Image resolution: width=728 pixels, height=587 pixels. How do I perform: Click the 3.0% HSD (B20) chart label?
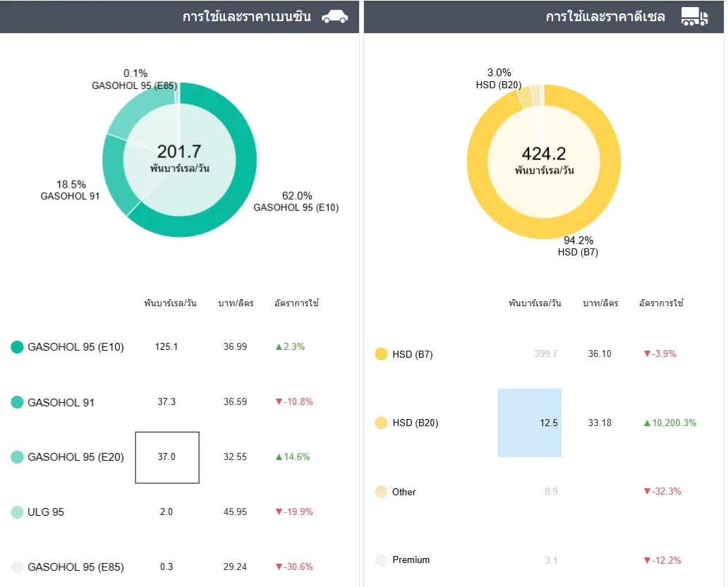tap(499, 78)
